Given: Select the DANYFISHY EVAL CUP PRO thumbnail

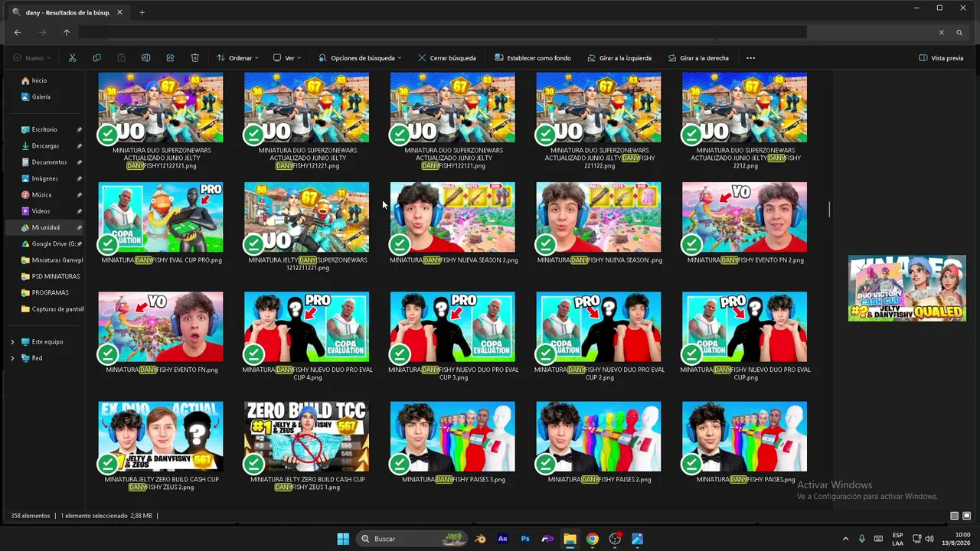Looking at the screenshot, I should (x=161, y=217).
